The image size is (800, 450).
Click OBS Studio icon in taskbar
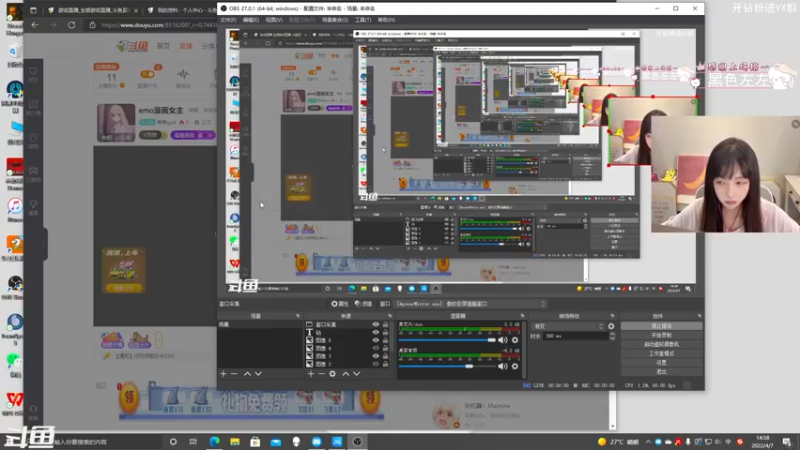pyautogui.click(x=357, y=441)
